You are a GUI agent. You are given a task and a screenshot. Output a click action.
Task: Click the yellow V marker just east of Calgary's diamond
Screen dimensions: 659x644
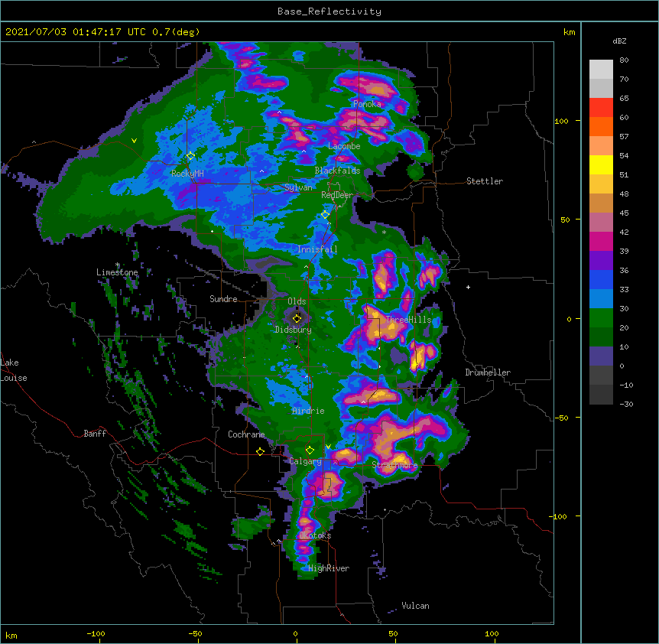click(328, 447)
